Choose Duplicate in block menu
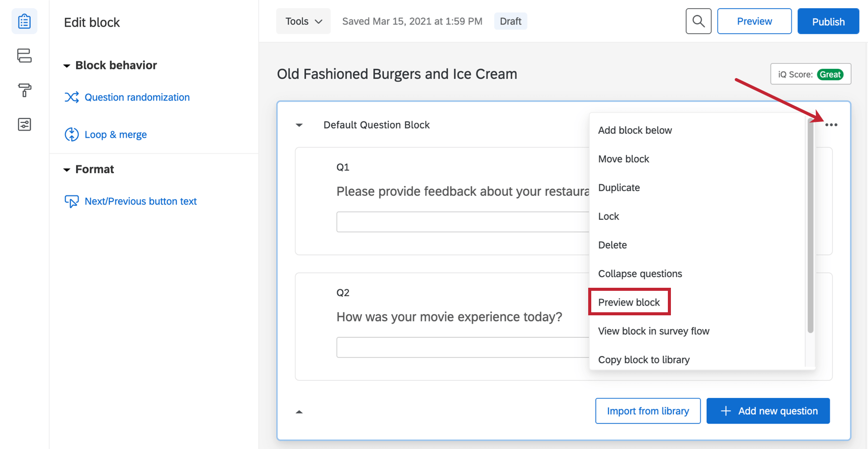 [x=619, y=188]
